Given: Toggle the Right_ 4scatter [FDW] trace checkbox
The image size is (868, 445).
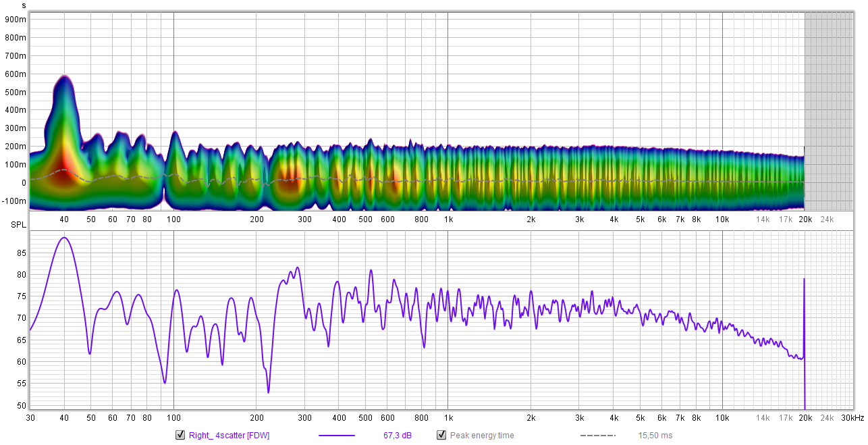Looking at the screenshot, I should [180, 435].
